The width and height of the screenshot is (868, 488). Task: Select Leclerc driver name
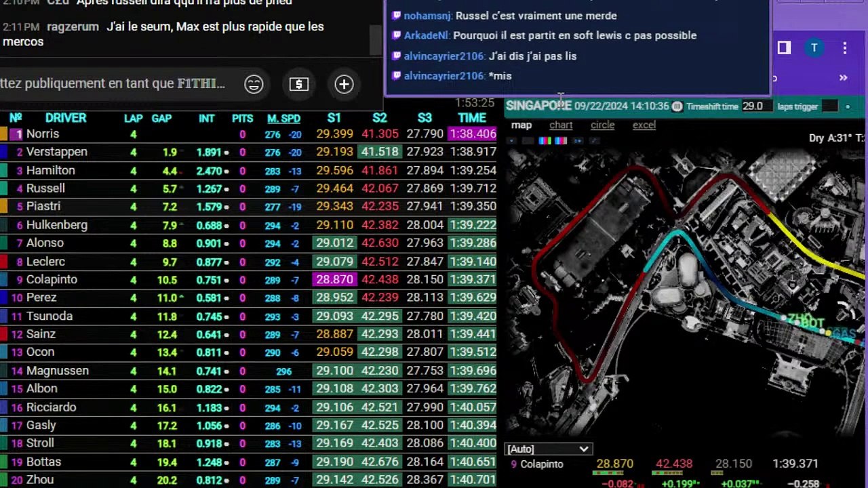click(45, 261)
